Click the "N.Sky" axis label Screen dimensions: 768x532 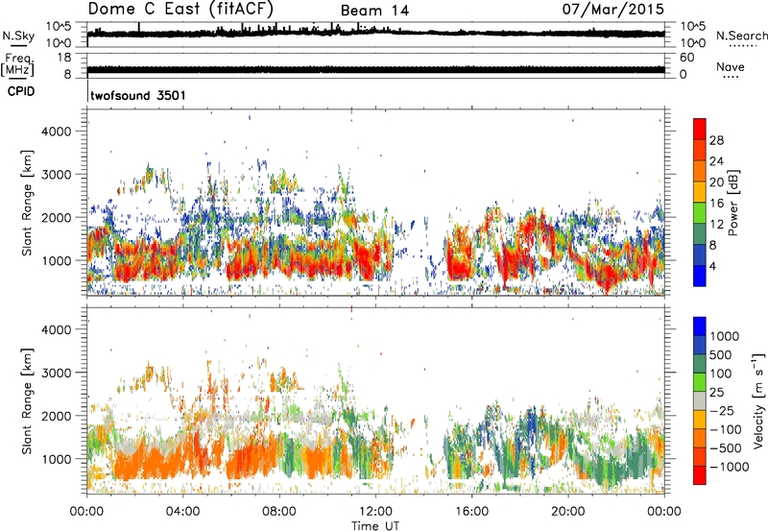click(18, 36)
